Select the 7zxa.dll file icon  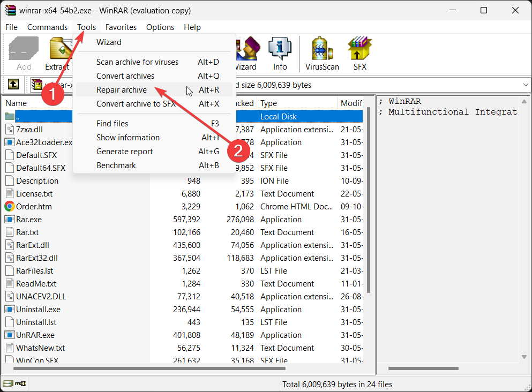point(10,129)
